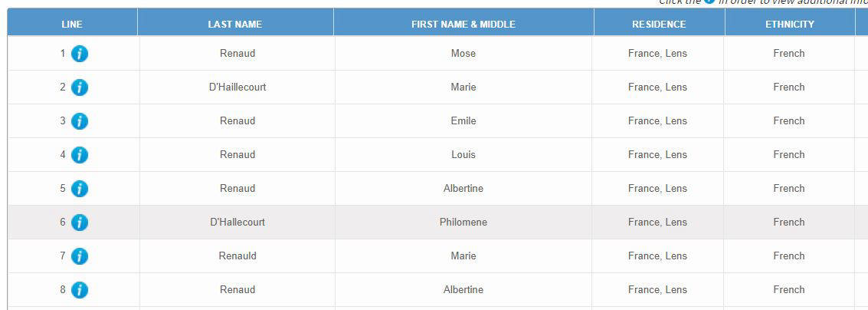Select First Name & Middle column header
Viewport: 868px width, 310px height.
(x=463, y=24)
